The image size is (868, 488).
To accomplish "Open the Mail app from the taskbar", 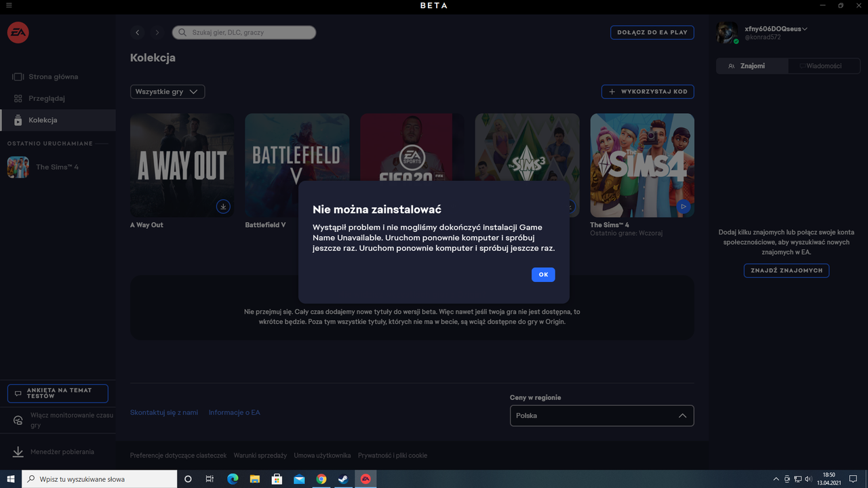I will [299, 479].
